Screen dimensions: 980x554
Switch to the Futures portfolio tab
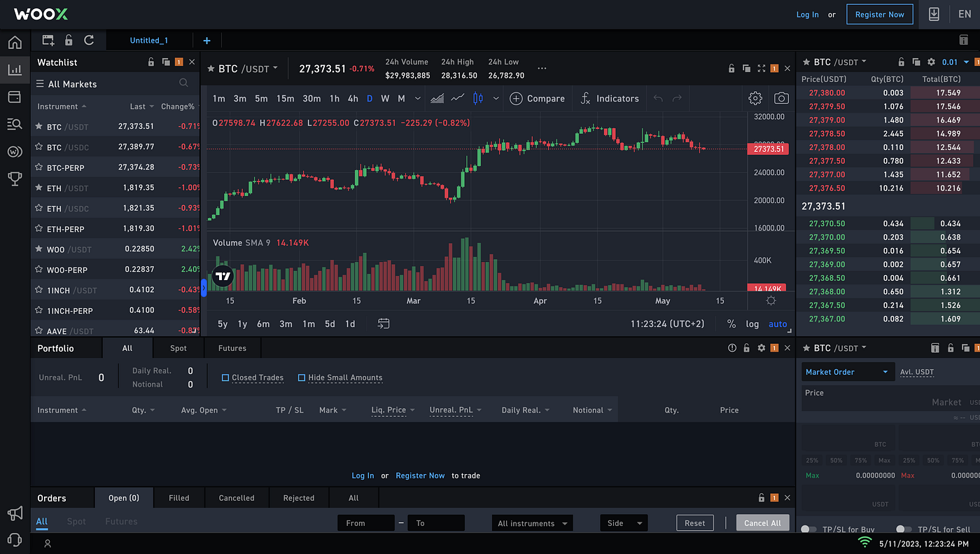(x=232, y=348)
